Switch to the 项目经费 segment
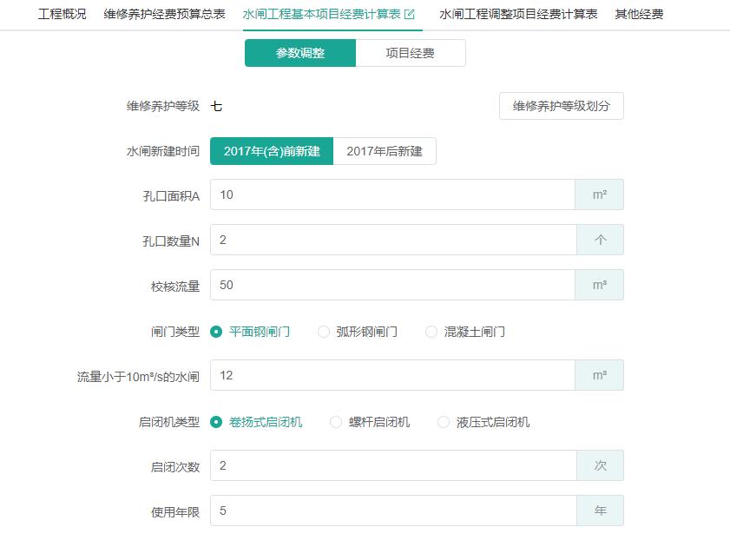This screenshot has width=730, height=560. [411, 53]
